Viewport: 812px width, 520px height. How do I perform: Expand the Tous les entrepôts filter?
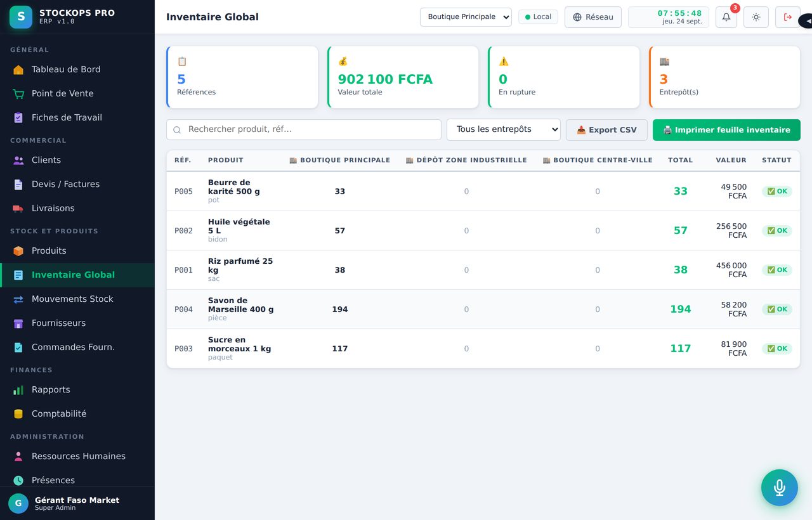(504, 129)
